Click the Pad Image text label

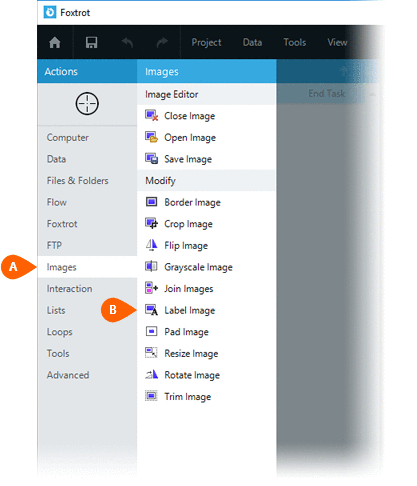point(186,332)
